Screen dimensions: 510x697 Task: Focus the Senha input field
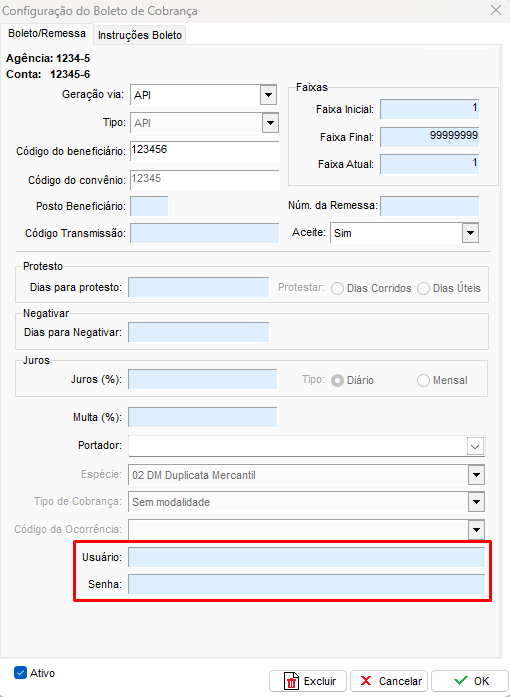[306, 584]
